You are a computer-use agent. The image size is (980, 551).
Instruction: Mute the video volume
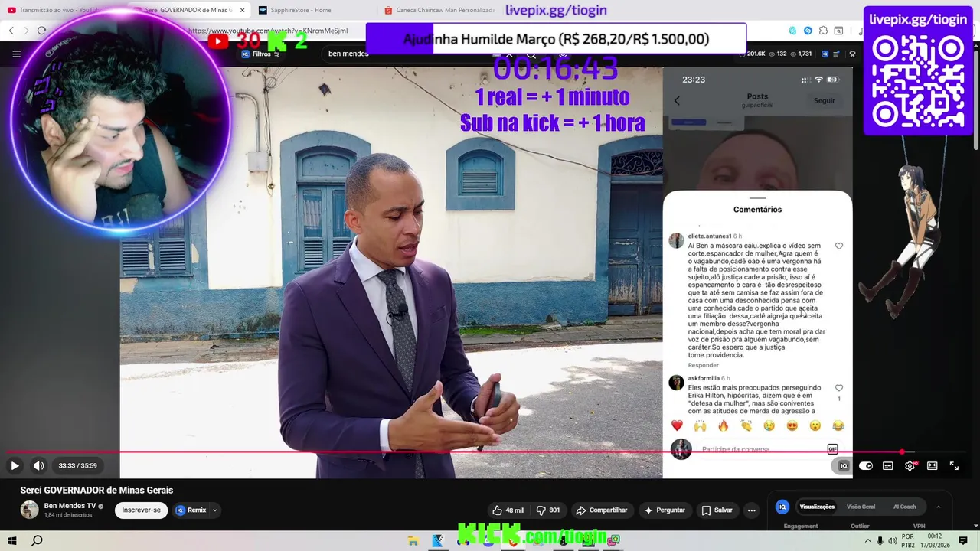pyautogui.click(x=38, y=465)
